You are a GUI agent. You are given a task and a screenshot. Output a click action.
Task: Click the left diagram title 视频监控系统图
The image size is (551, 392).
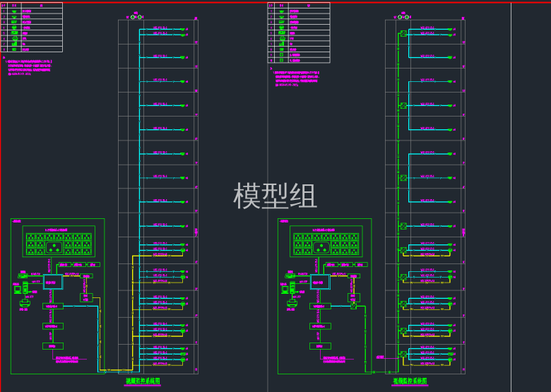tap(143, 381)
